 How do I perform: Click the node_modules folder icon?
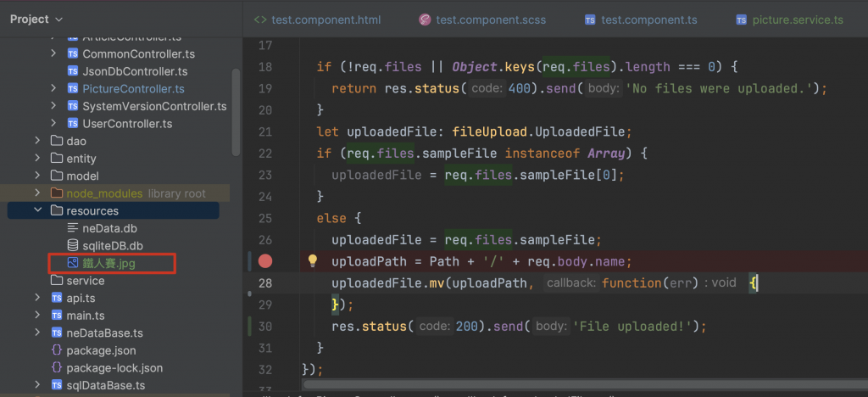57,193
